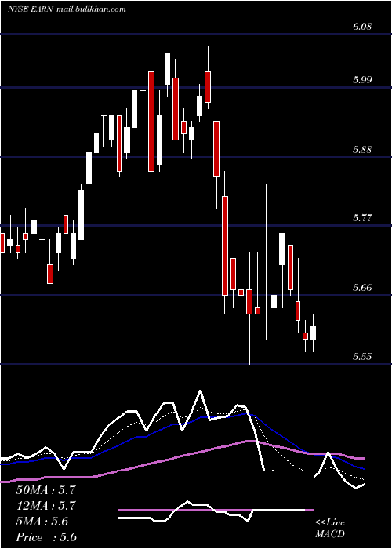Click the <<Live MACD label
Viewport: 392px width, 549px height.
[330, 529]
